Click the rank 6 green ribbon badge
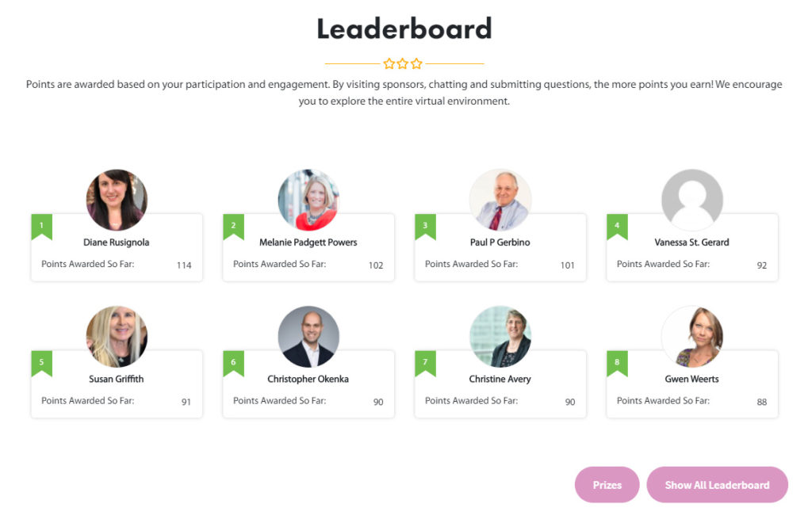This screenshot has height=523, width=812. point(234,363)
